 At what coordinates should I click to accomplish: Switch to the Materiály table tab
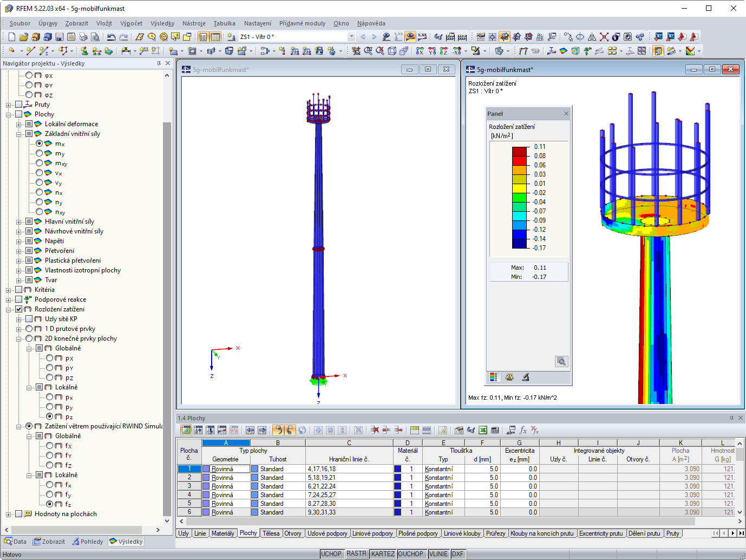tap(223, 533)
